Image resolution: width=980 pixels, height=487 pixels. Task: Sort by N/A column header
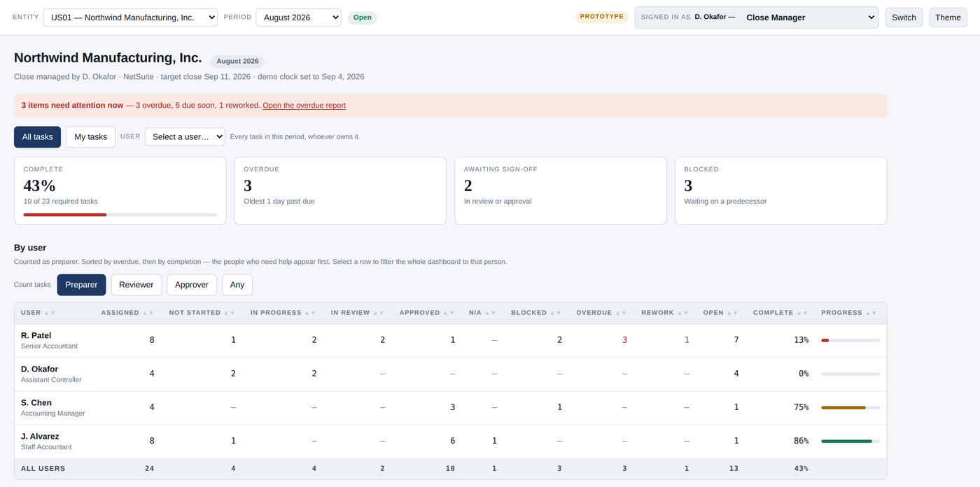[483, 313]
